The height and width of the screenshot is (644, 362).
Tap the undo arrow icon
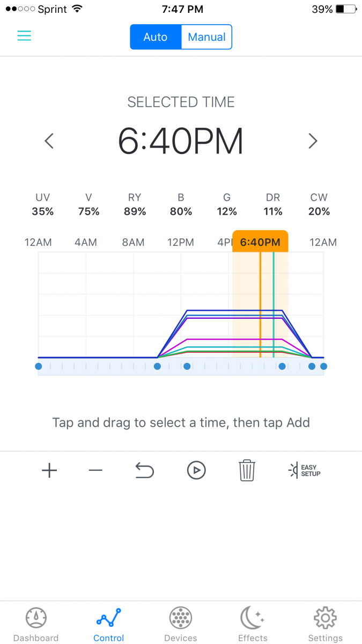coord(144,471)
